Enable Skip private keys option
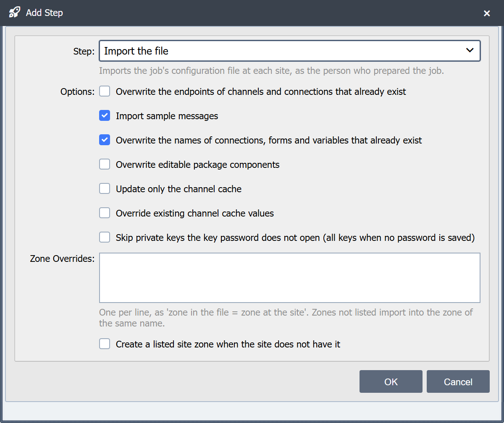The width and height of the screenshot is (504, 423). [x=105, y=238]
